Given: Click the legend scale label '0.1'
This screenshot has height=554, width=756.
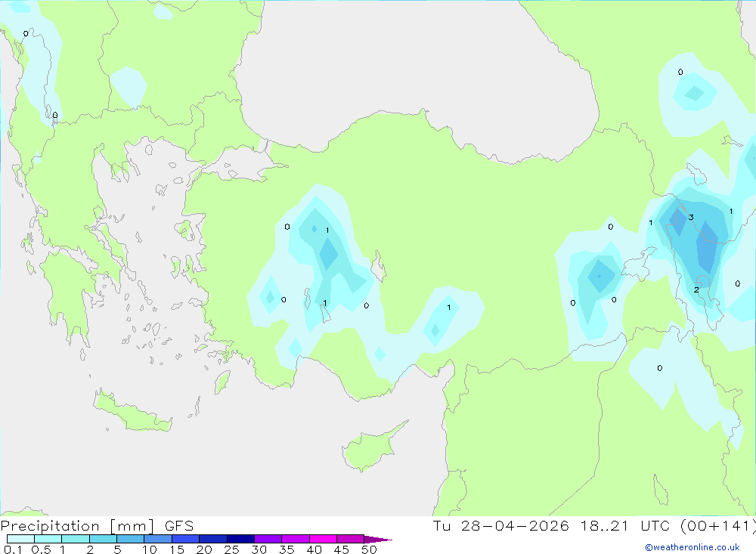Looking at the screenshot, I should click(x=13, y=549).
